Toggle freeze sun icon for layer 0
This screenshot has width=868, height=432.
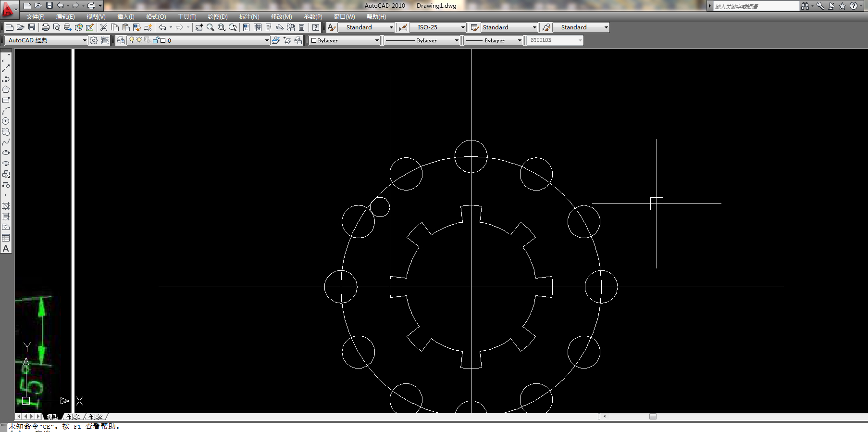point(139,40)
